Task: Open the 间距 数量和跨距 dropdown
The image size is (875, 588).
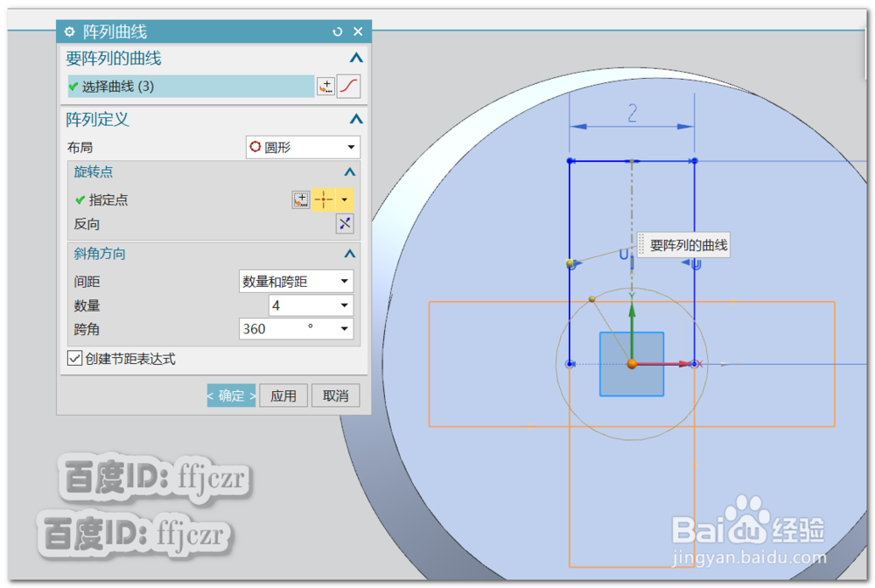Action: [x=297, y=282]
